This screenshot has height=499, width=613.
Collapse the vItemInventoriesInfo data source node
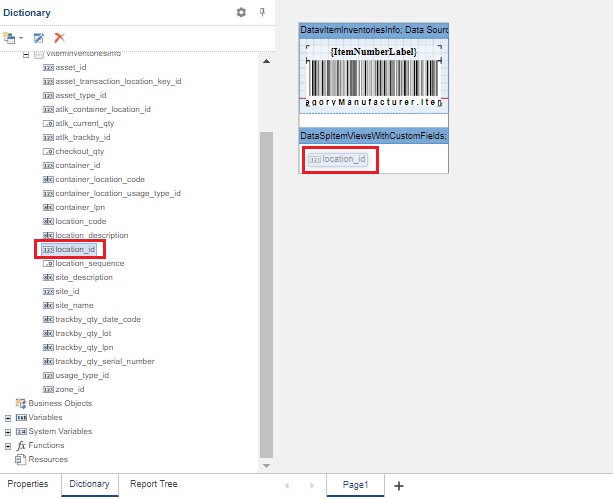[x=25, y=53]
